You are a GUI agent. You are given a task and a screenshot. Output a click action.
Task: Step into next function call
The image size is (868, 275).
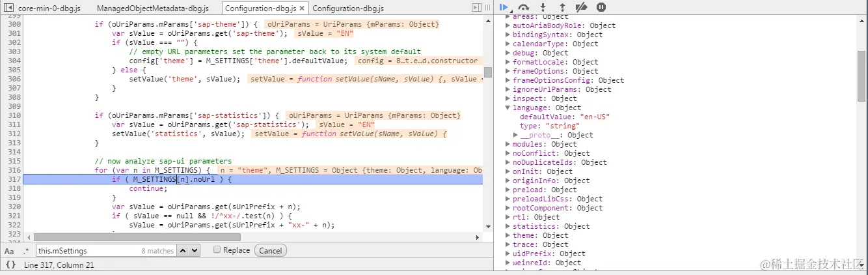(x=543, y=7)
